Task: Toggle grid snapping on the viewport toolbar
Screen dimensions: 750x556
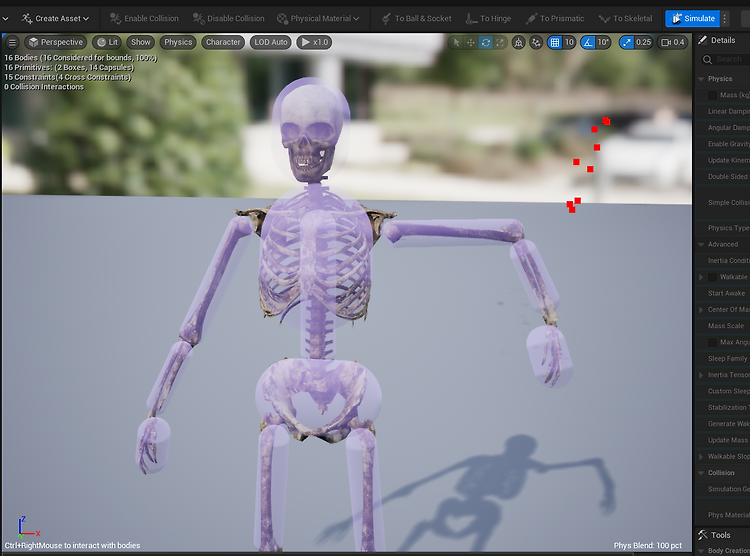Action: pyautogui.click(x=555, y=43)
